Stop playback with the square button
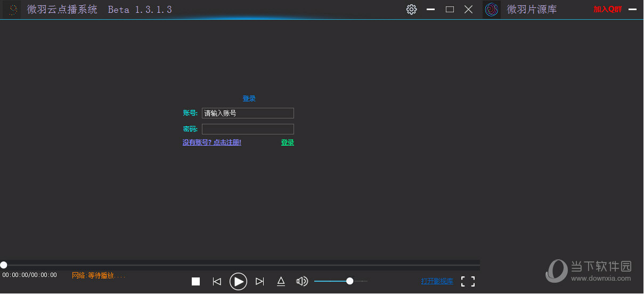This screenshot has height=294, width=644. [x=195, y=282]
